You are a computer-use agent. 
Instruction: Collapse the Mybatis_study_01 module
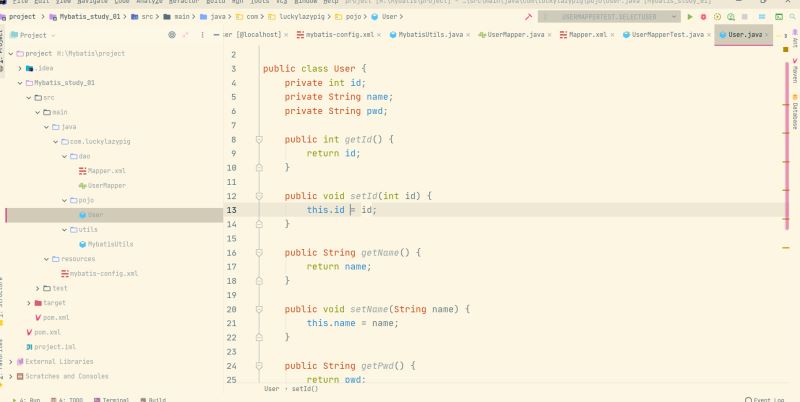tap(20, 83)
